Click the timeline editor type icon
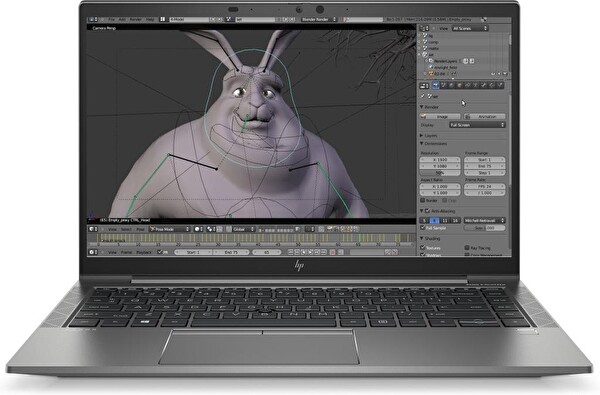This screenshot has height=395, width=600. pyautogui.click(x=93, y=252)
